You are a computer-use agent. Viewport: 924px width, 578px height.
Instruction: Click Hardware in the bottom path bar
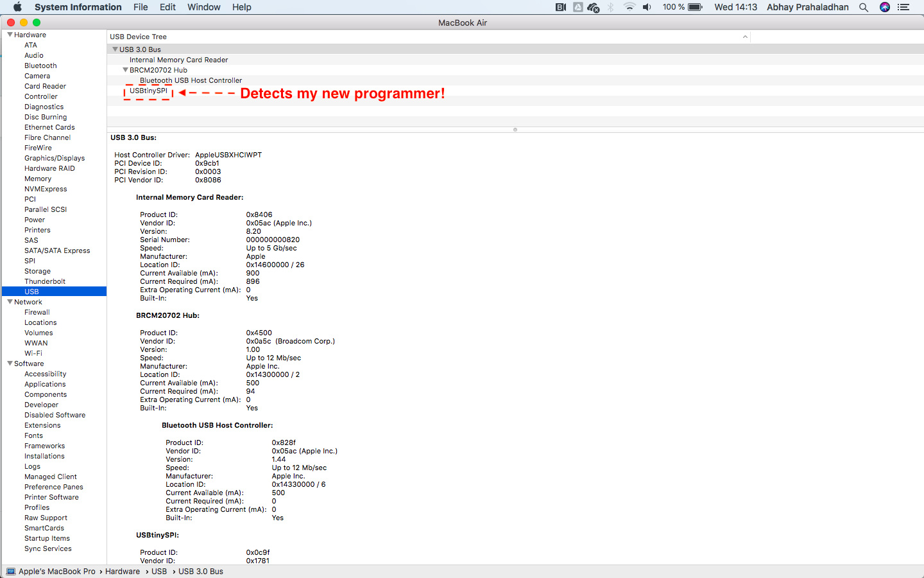pos(123,572)
